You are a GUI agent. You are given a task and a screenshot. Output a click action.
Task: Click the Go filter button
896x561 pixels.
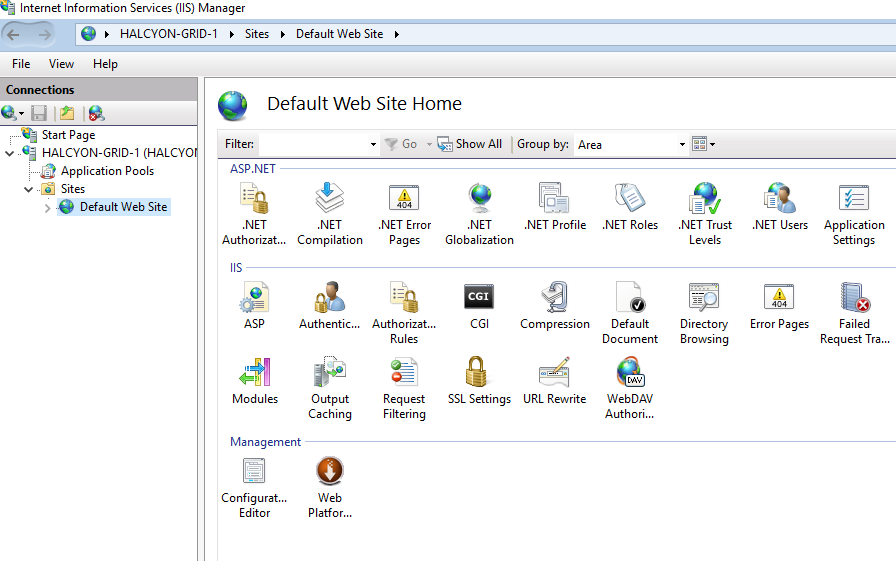pos(401,144)
